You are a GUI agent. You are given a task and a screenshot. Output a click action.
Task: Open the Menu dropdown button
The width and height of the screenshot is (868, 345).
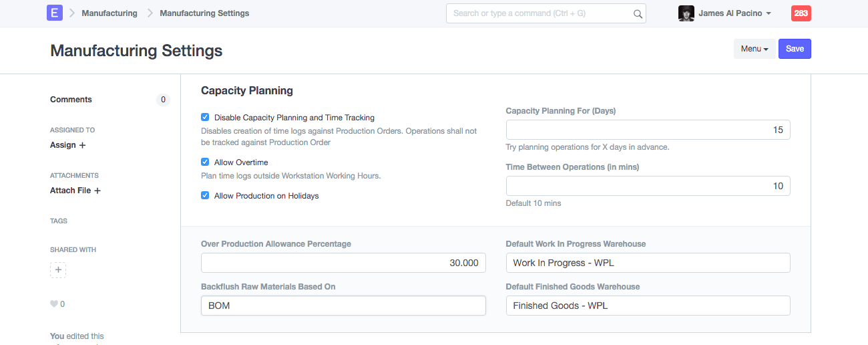754,49
